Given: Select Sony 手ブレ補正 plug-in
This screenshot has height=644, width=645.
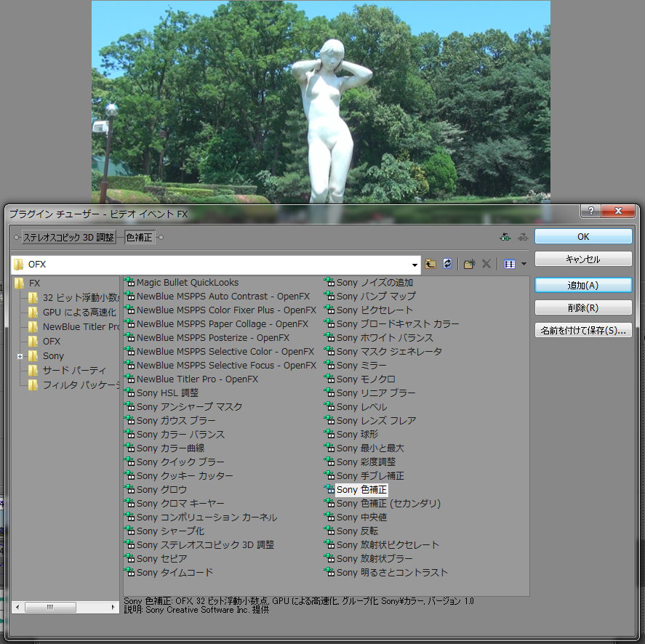Looking at the screenshot, I should 364,476.
